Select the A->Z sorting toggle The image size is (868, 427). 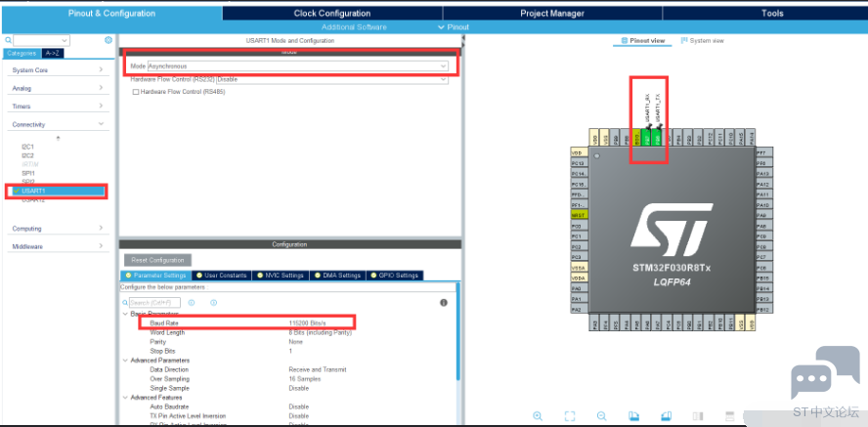[52, 53]
